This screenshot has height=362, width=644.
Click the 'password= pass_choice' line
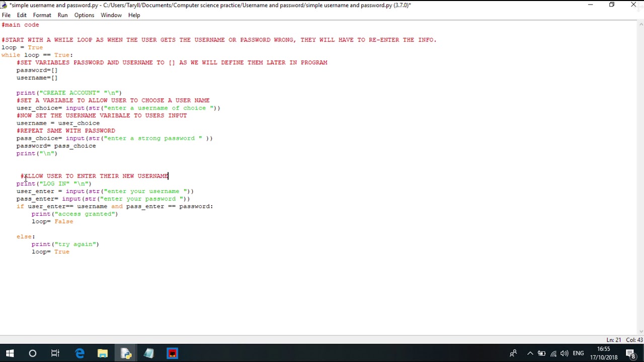[x=56, y=146]
